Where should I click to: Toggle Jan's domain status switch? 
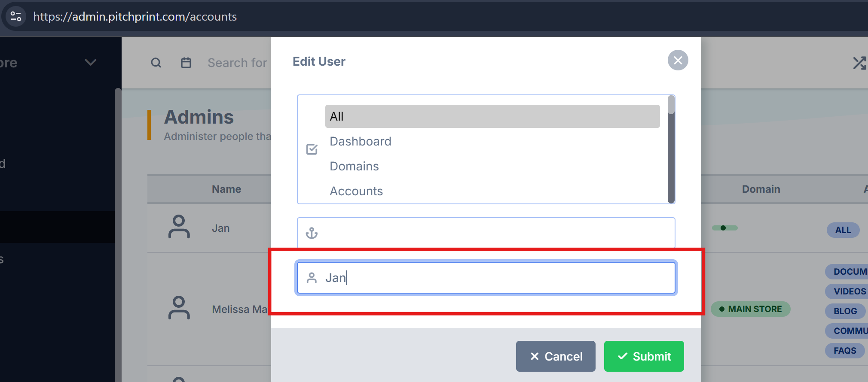[x=724, y=228]
